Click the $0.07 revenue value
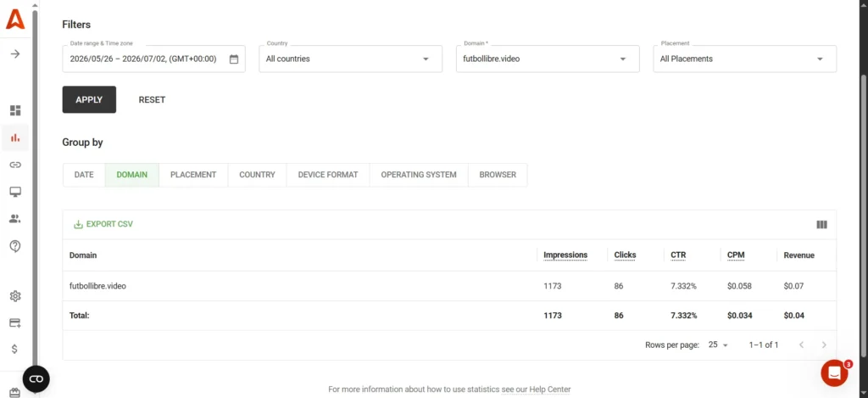Viewport: 868px width, 398px height. 793,287
